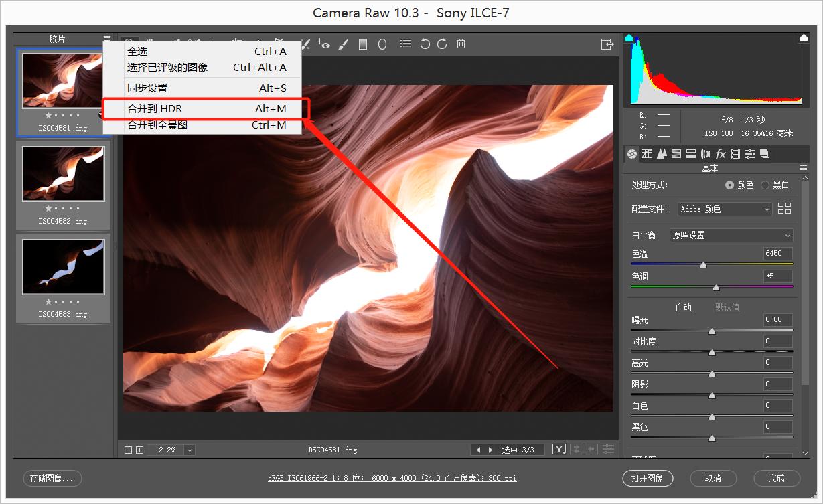Browse profiles grid icon
The image size is (823, 504).
784,209
